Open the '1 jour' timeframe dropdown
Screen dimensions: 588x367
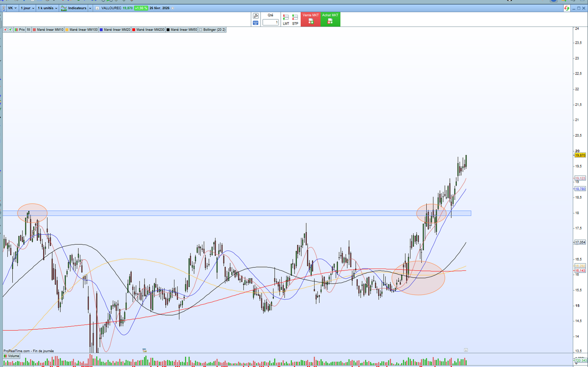(28, 8)
